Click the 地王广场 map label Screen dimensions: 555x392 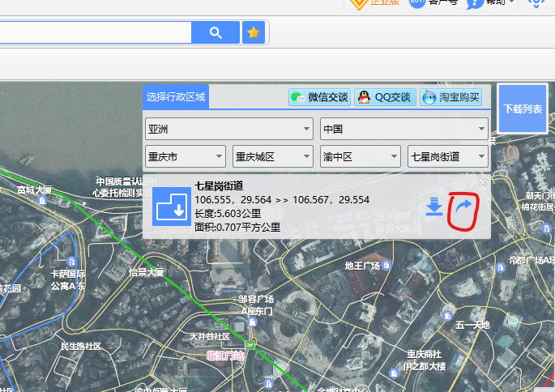click(362, 266)
